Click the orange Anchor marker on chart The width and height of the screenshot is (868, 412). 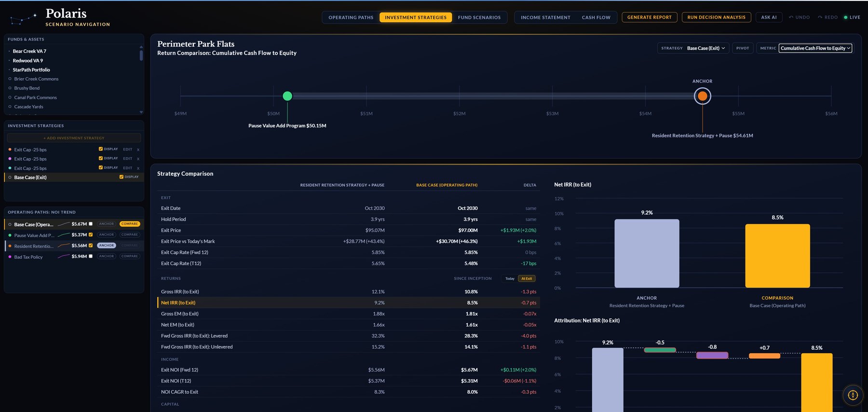(702, 96)
